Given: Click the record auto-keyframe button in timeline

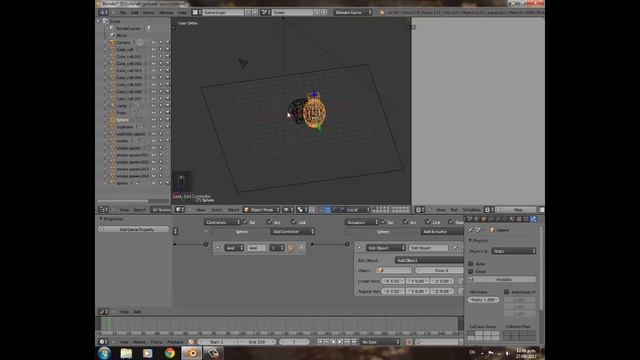Looking at the screenshot, I should 409,342.
